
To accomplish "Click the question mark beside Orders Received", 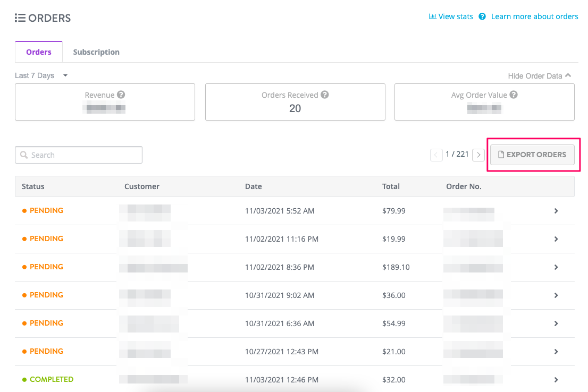I will tap(325, 95).
